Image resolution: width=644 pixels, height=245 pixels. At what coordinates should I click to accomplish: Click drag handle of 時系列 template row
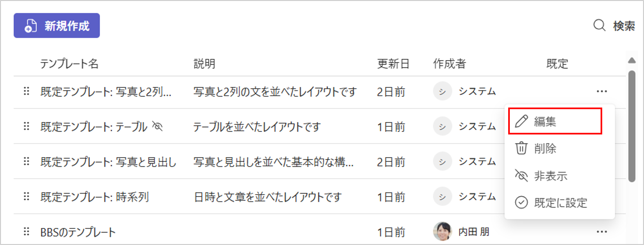click(26, 197)
